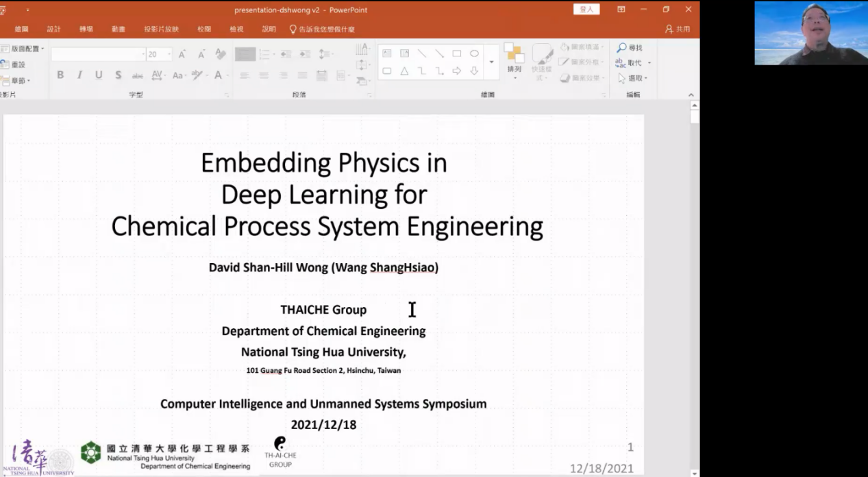The width and height of the screenshot is (868, 477).
Task: Toggle Underline formatting
Action: [99, 75]
